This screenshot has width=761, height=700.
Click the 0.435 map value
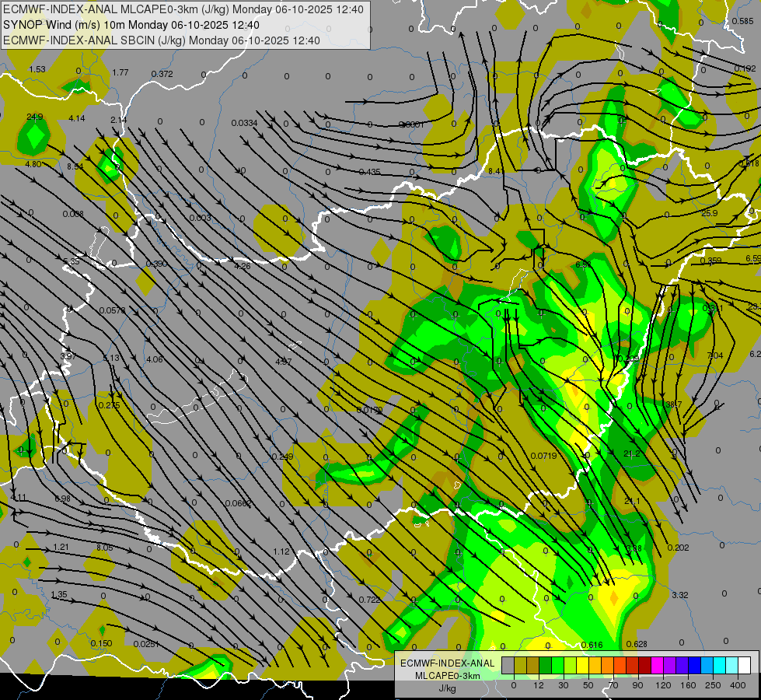coord(370,172)
